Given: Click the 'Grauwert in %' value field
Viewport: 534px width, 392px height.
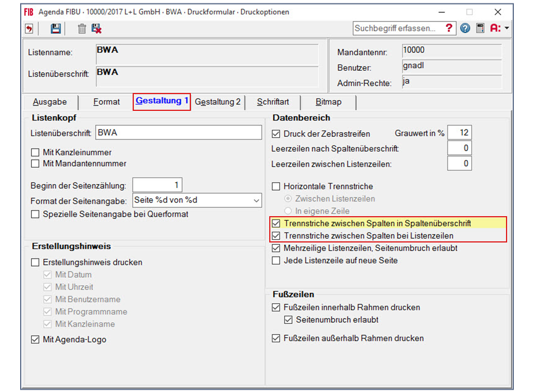Looking at the screenshot, I should pos(460,133).
